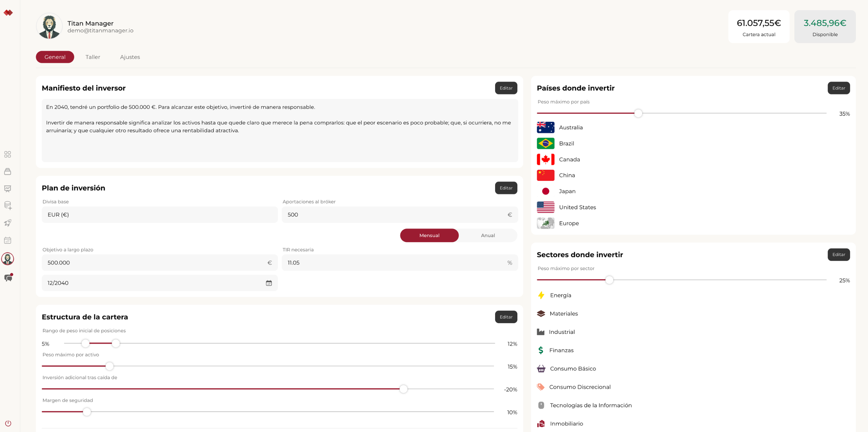This screenshot has width=868, height=432.
Task: Click the Divisa base EUR field
Action: pyautogui.click(x=159, y=214)
